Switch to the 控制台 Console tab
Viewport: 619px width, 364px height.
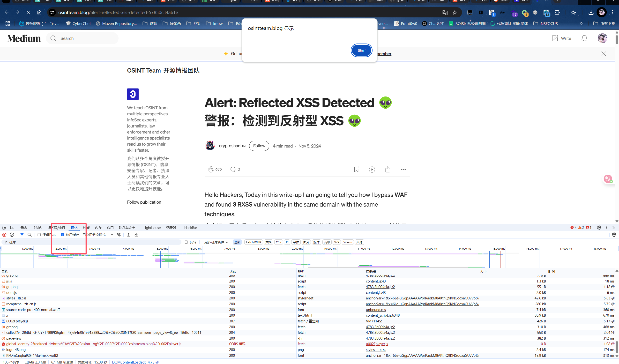pos(37,228)
